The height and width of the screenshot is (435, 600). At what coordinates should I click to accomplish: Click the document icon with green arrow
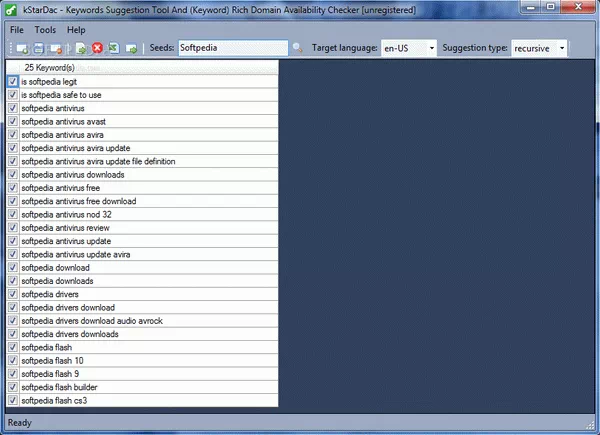(81, 48)
